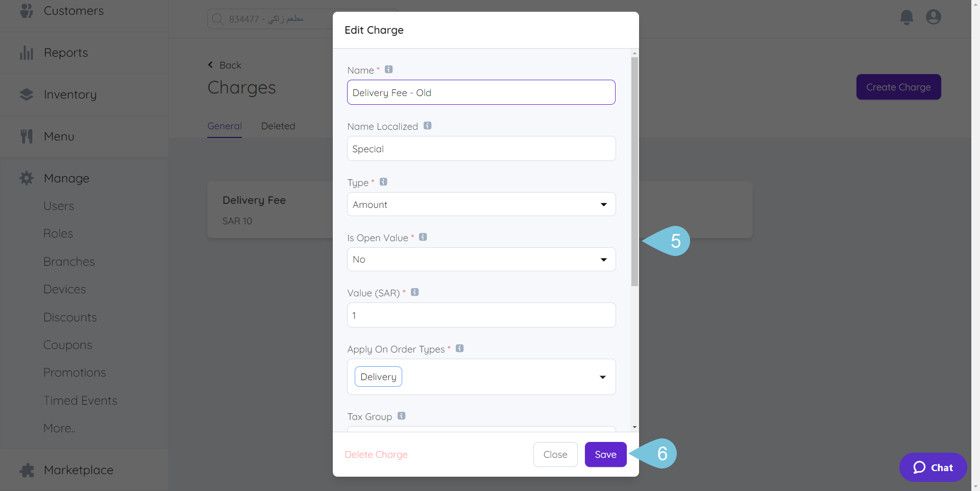This screenshot has height=491, width=980.
Task: Click the info icon next to Type
Action: (x=383, y=182)
